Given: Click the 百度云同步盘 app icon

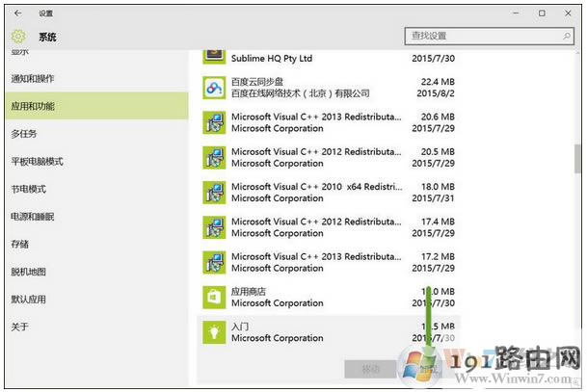Looking at the screenshot, I should click(x=214, y=88).
